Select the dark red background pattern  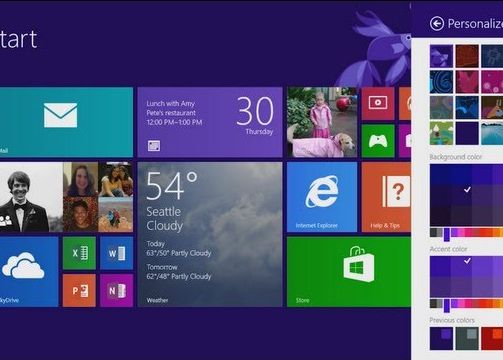coord(467,56)
